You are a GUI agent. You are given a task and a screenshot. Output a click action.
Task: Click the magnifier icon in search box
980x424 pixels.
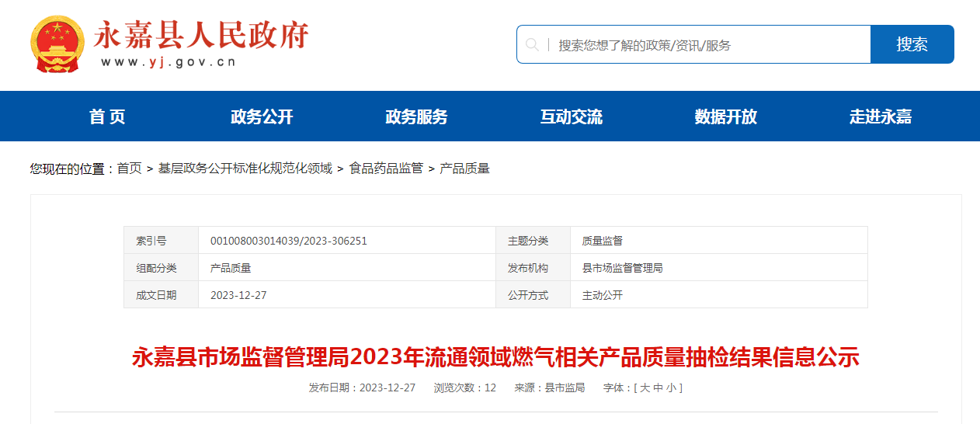coord(532,45)
